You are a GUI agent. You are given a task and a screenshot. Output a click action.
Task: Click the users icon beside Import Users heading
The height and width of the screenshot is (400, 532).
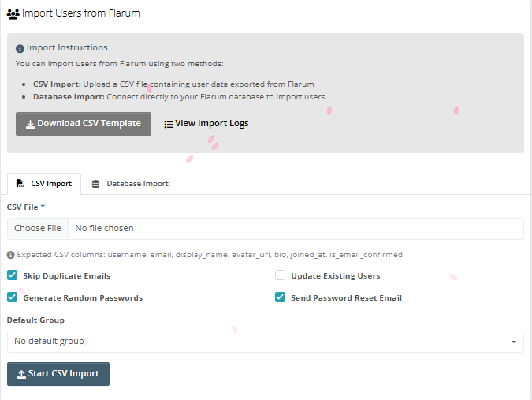(x=13, y=14)
